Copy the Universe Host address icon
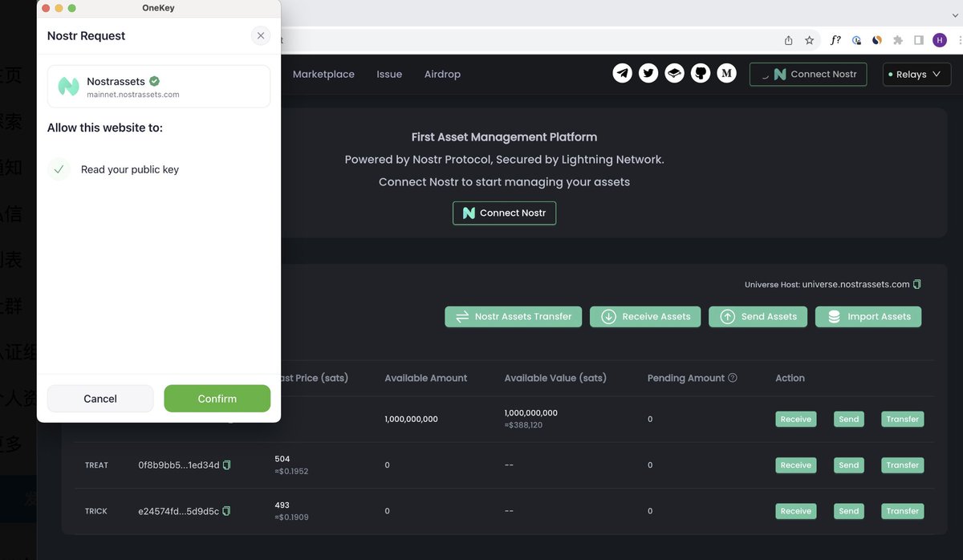 click(917, 284)
